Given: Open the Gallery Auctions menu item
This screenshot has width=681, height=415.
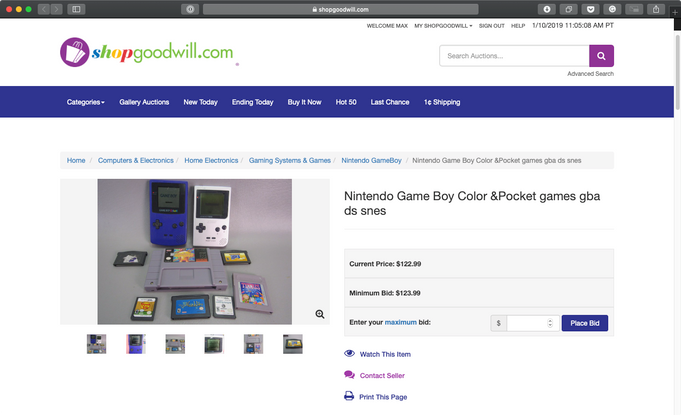Looking at the screenshot, I should pos(144,102).
